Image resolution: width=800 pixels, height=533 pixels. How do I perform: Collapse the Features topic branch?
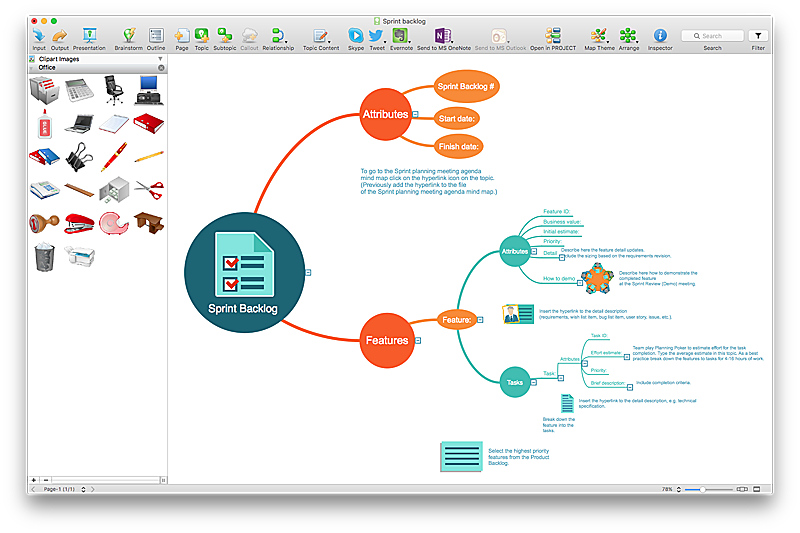click(417, 340)
